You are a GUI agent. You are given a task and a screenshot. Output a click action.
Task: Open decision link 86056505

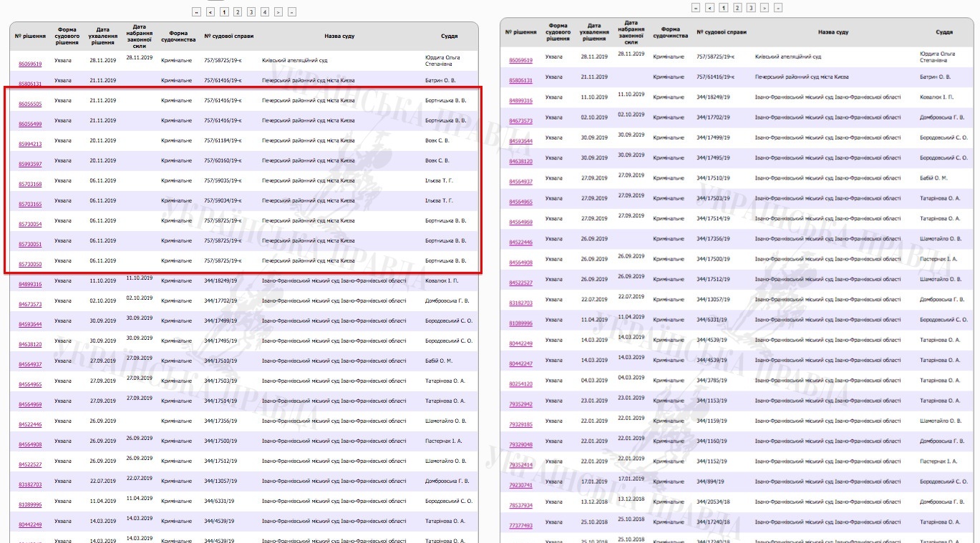pos(30,104)
